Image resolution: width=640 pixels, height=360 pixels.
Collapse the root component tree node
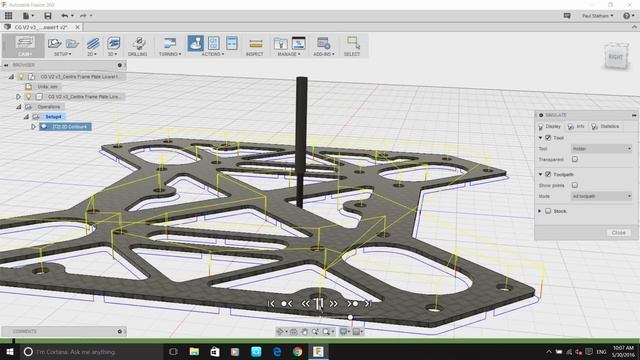coord(11,76)
